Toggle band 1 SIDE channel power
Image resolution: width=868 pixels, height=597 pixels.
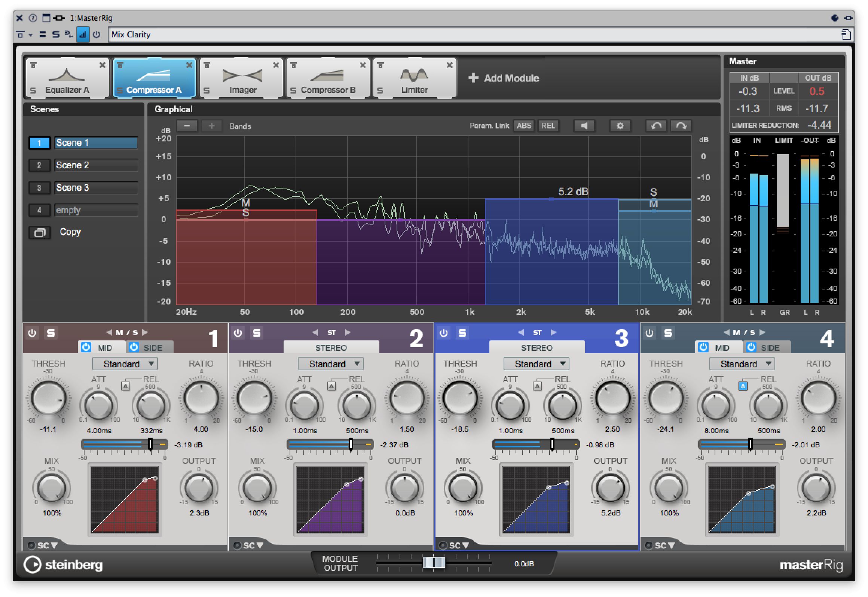[134, 347]
